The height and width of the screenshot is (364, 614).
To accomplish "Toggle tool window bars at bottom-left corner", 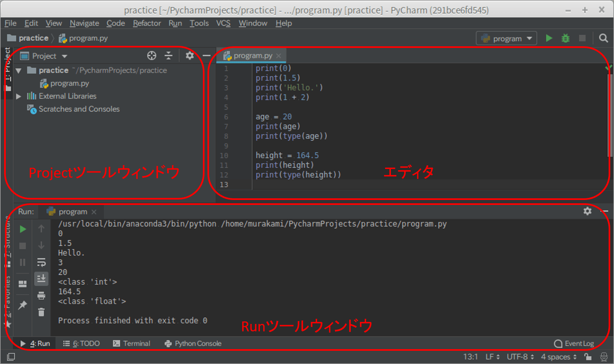I will tap(11, 357).
